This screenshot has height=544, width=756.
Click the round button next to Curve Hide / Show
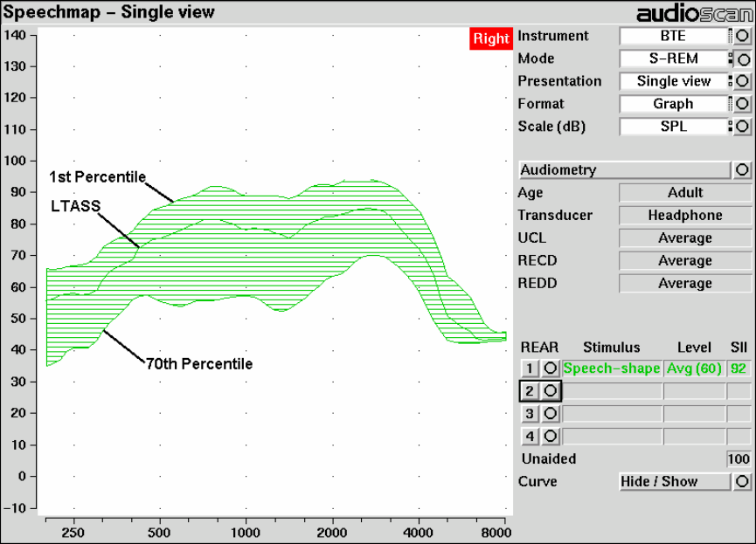coord(743,481)
